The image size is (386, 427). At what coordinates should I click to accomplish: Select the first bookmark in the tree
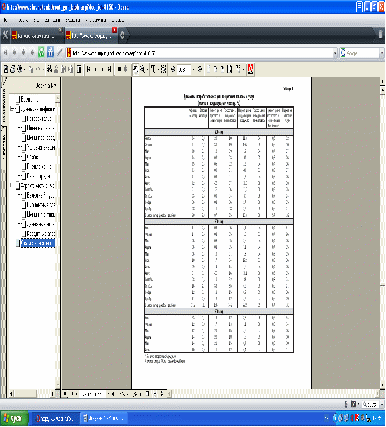29,100
